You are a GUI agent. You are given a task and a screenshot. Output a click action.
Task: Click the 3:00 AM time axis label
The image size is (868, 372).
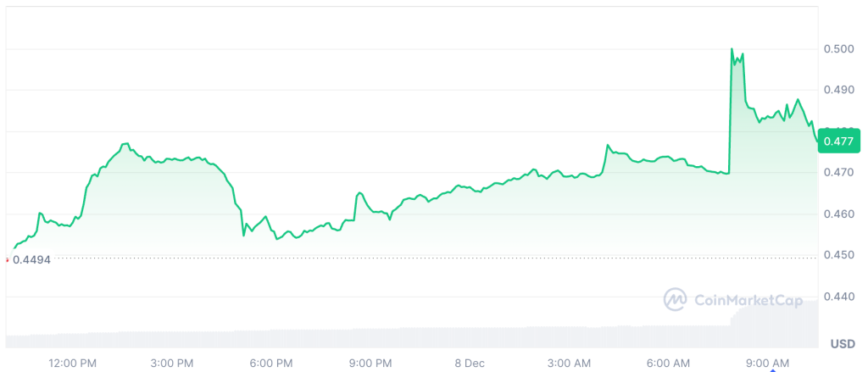[x=569, y=363]
